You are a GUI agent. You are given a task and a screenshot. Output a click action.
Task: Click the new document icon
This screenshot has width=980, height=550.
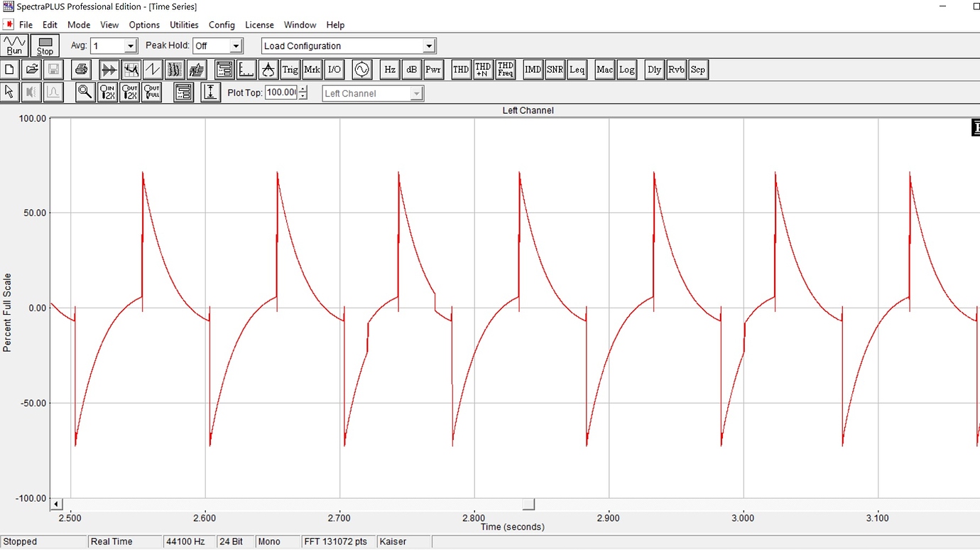click(x=10, y=70)
